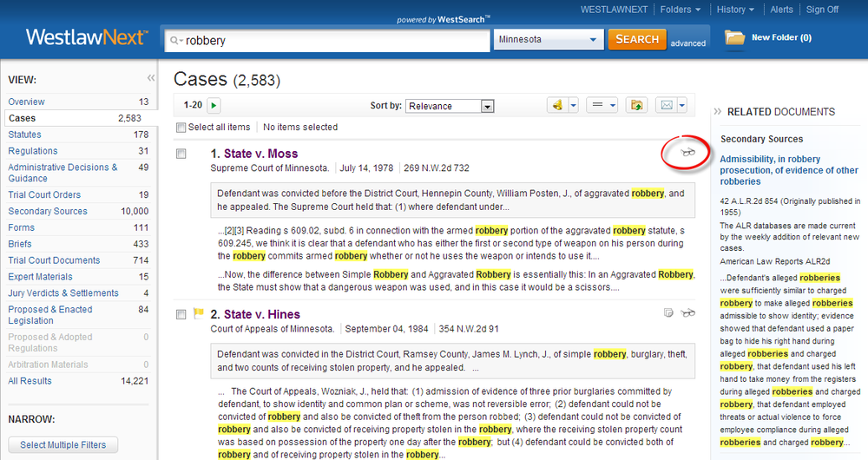Screen dimensions: 868x460
Task: Select Expert Materials category
Action: (40, 276)
